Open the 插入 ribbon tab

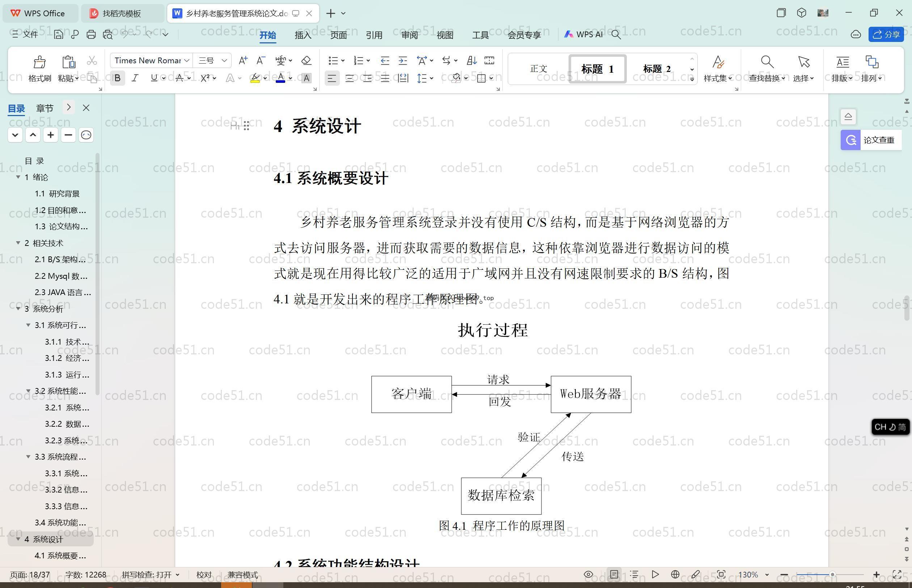coord(303,35)
